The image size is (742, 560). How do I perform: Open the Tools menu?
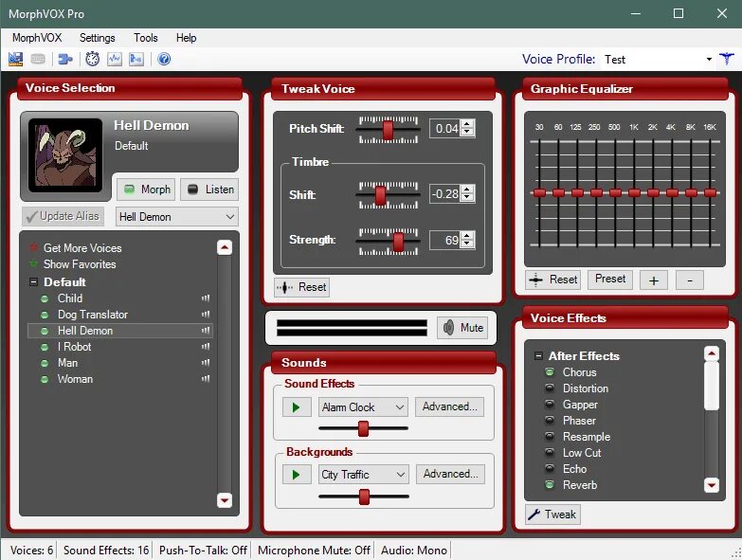[x=145, y=38]
